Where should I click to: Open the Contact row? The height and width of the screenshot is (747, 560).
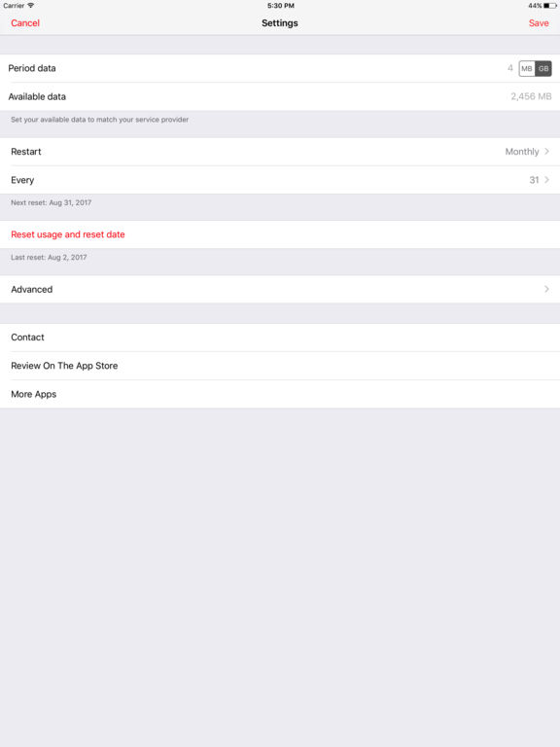[280, 338]
